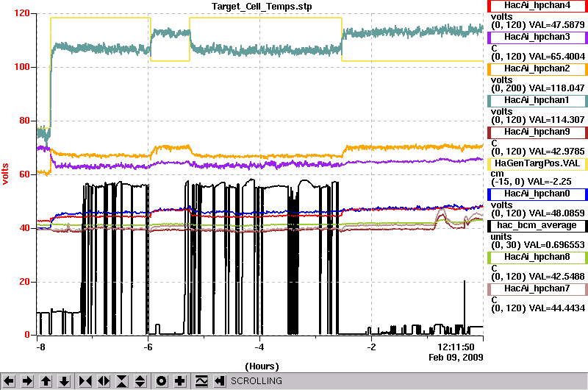Select the HacAi_hpchan3 purple legend entry
588x390 pixels.
click(x=537, y=38)
